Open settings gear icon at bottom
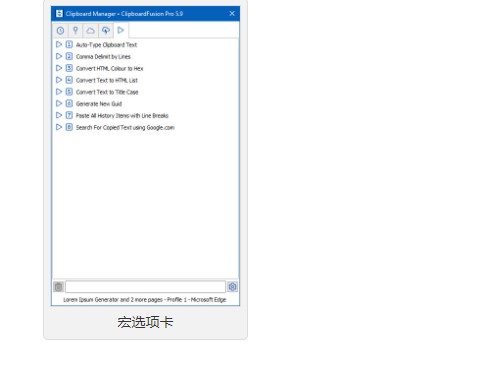The width and height of the screenshot is (487, 375). click(232, 287)
